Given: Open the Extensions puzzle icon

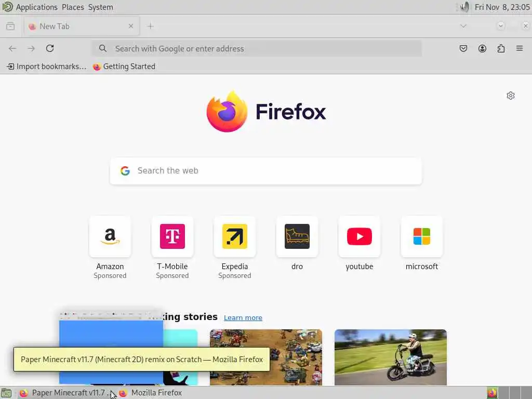Looking at the screenshot, I should (501, 48).
